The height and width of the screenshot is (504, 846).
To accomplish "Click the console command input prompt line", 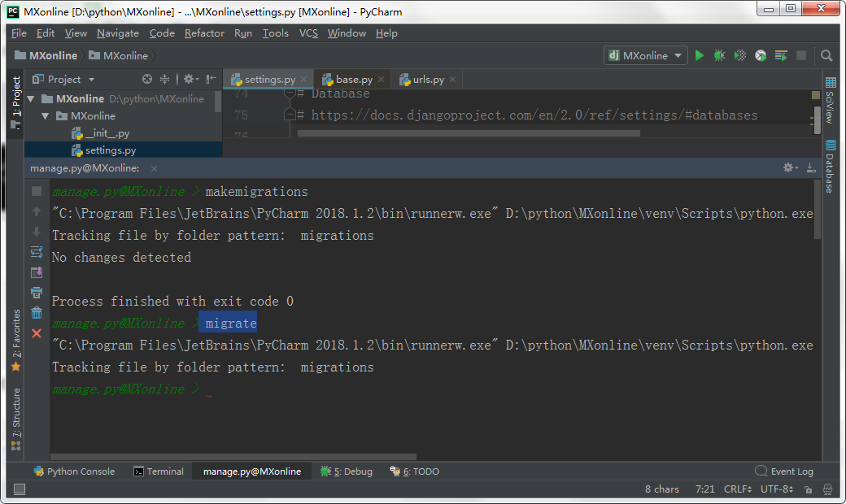I will tap(432, 389).
